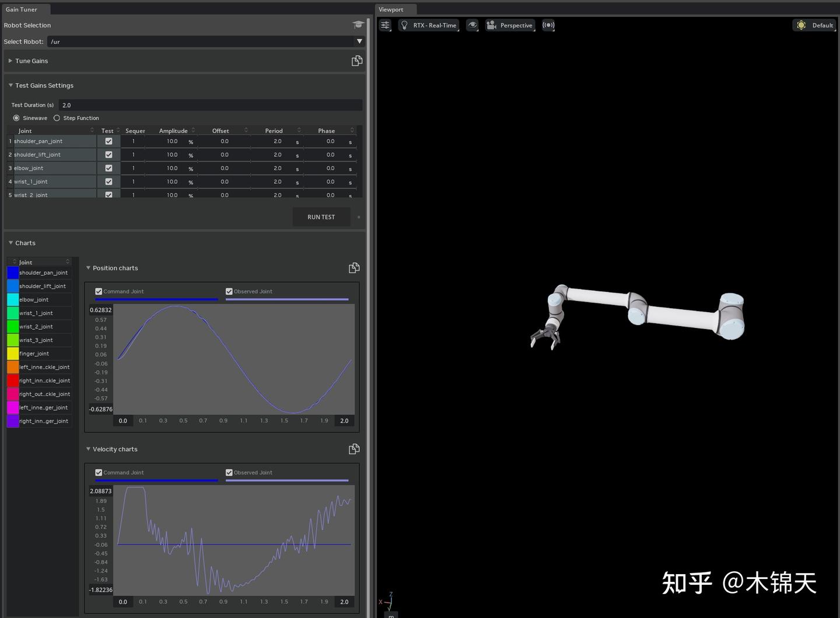Collapse the Charts section
Image resolution: width=840 pixels, height=618 pixels.
point(10,243)
